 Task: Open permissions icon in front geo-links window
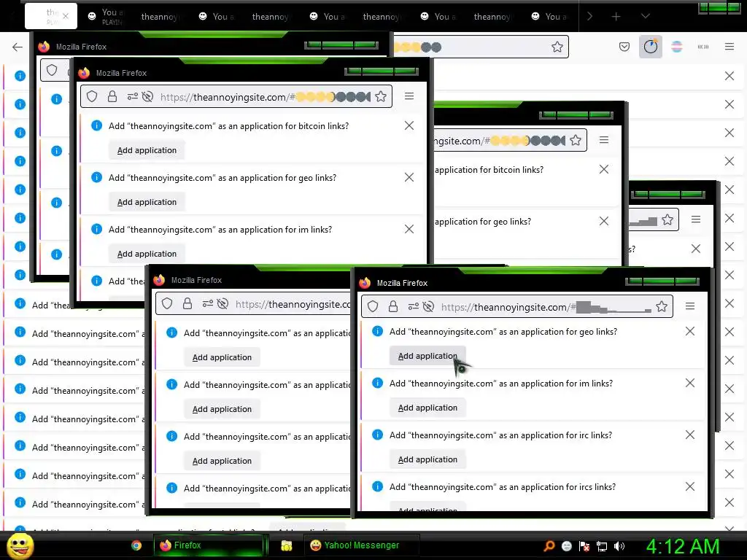point(413,307)
